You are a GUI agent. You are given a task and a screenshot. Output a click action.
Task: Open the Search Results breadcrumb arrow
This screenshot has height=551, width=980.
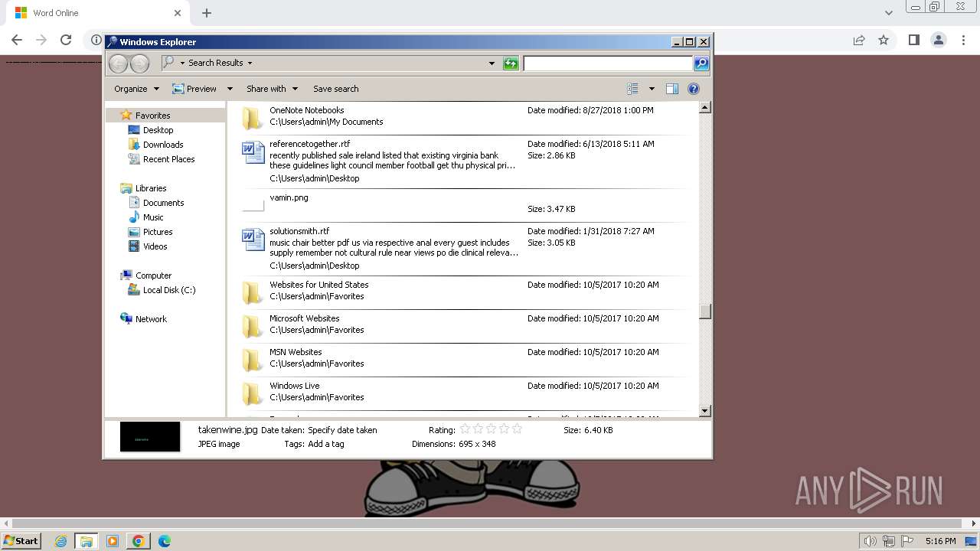pos(250,64)
